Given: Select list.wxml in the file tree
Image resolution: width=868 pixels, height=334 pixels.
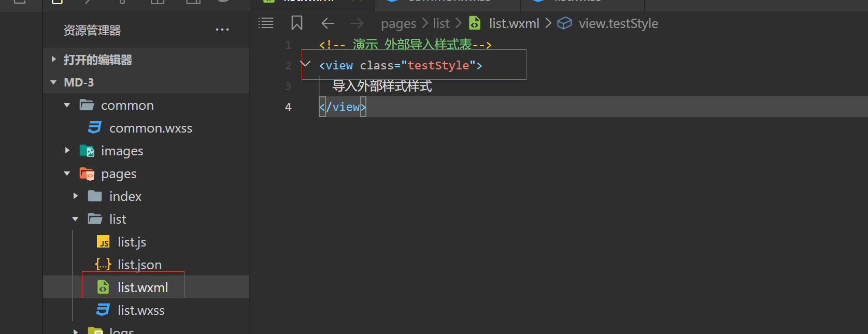Looking at the screenshot, I should pos(143,287).
